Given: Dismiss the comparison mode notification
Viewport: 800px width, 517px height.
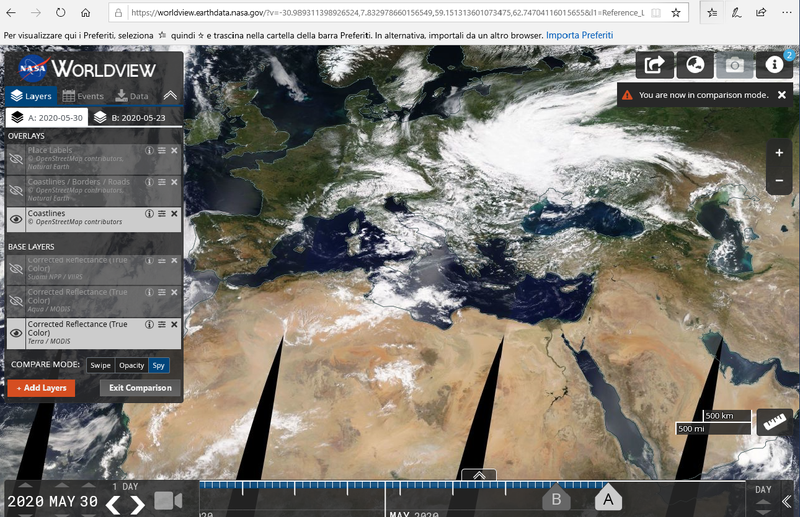Looking at the screenshot, I should tap(782, 95).
